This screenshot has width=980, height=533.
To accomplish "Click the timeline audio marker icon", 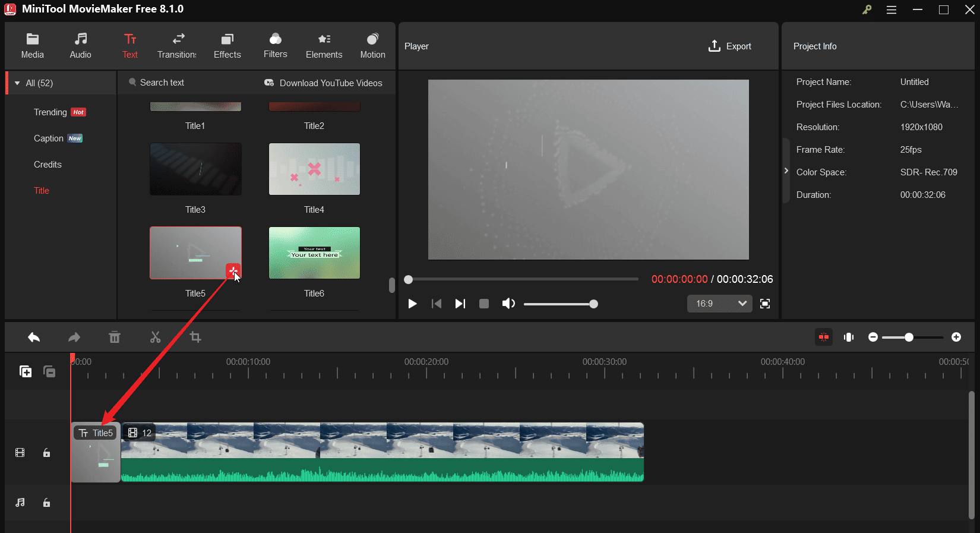I will point(849,337).
